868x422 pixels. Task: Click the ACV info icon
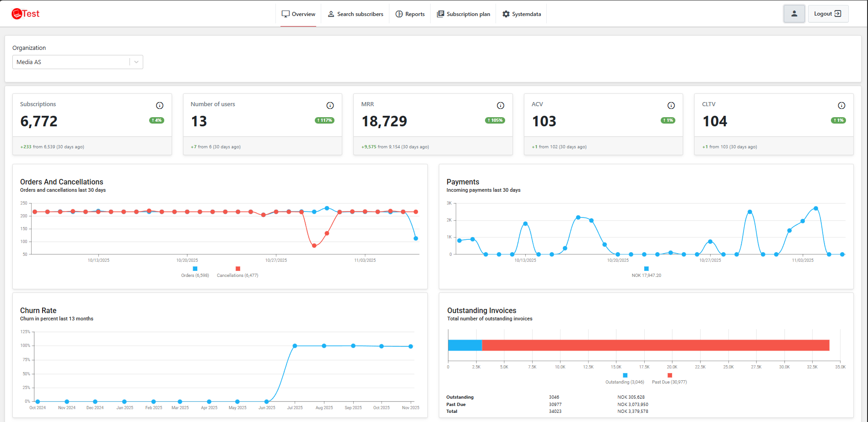coord(671,106)
